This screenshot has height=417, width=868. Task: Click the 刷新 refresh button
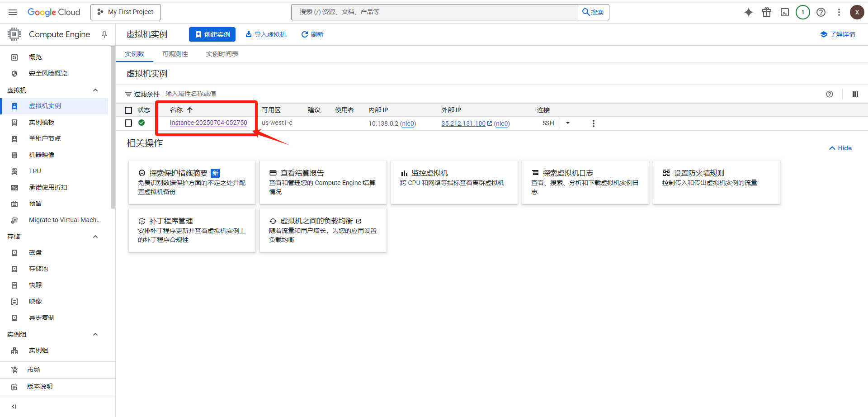(312, 34)
